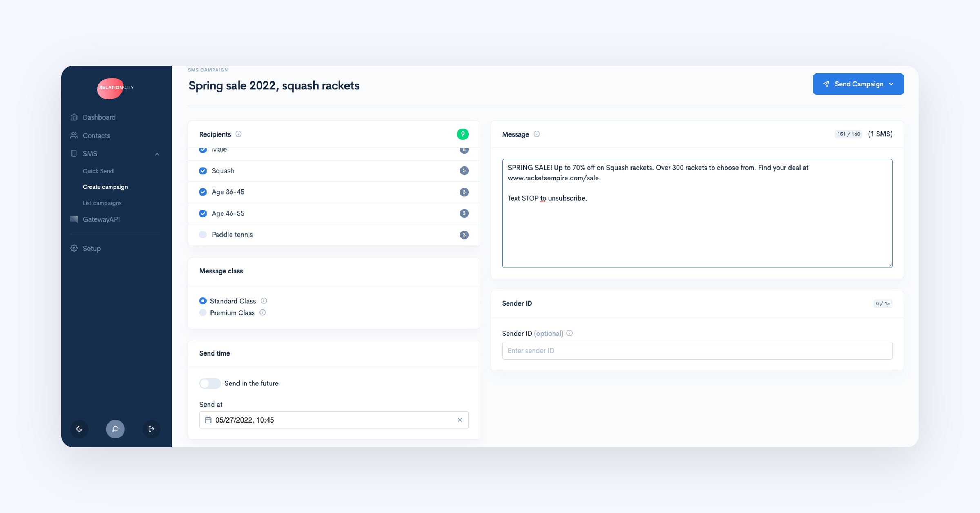This screenshot has height=513, width=980.
Task: Click the logout icon in sidebar
Action: [x=151, y=429]
